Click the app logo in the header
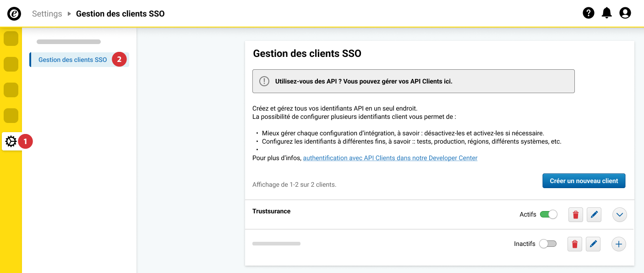This screenshot has width=644, height=273. coord(14,14)
